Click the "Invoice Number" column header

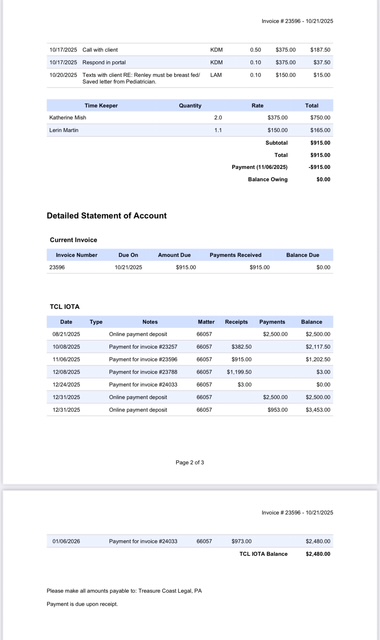point(76,255)
